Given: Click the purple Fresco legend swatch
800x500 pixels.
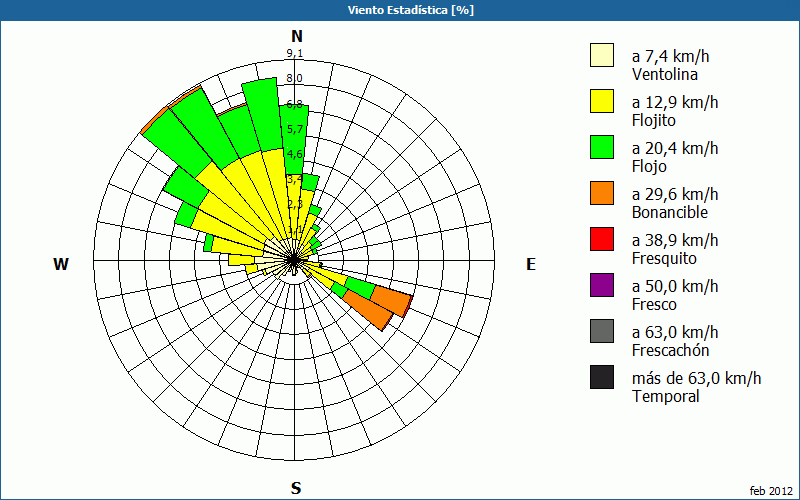Looking at the screenshot, I should [602, 285].
